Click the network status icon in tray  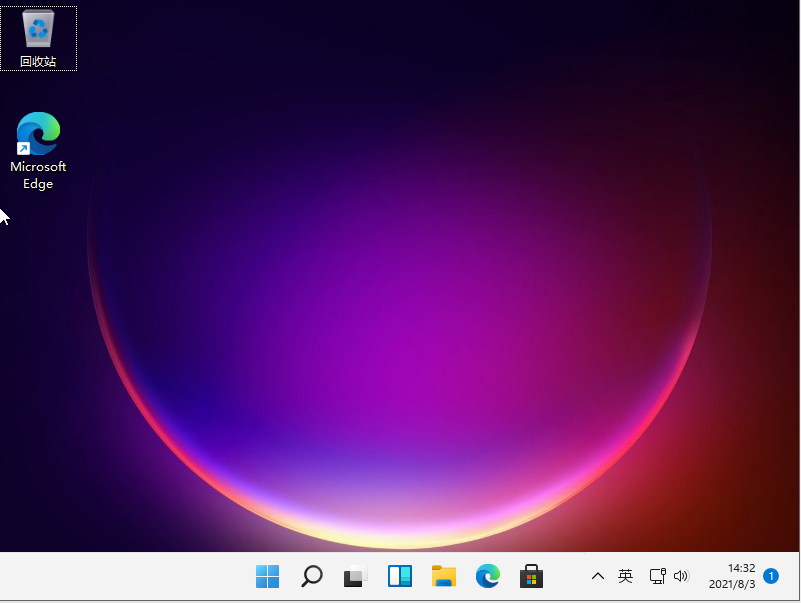pyautogui.click(x=657, y=576)
